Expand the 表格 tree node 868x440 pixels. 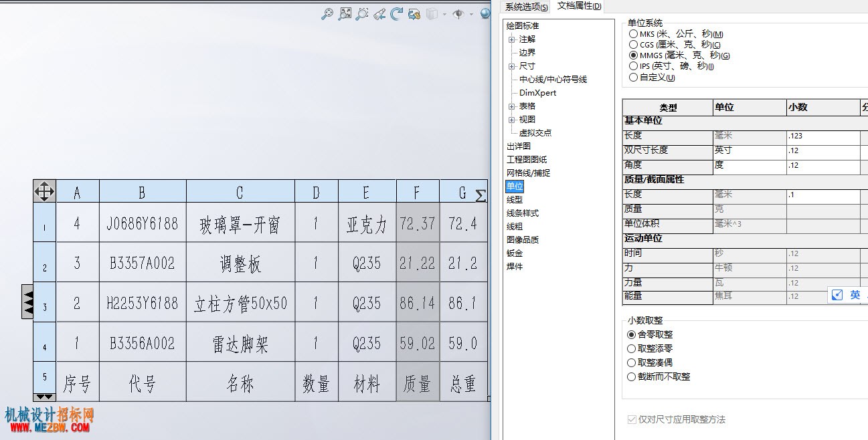511,106
